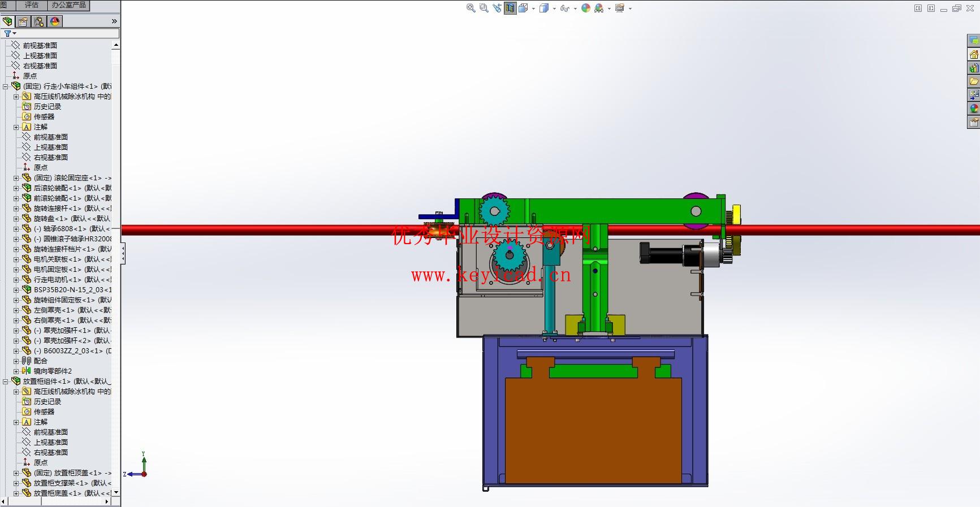Collapse the 行走小车组件<1> assembly node
Image resolution: width=980 pixels, height=507 pixels.
pyautogui.click(x=6, y=86)
